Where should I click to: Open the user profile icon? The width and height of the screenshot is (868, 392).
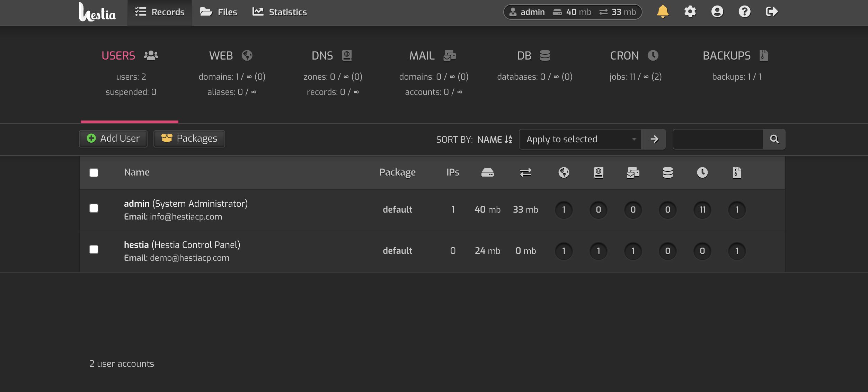click(x=717, y=12)
